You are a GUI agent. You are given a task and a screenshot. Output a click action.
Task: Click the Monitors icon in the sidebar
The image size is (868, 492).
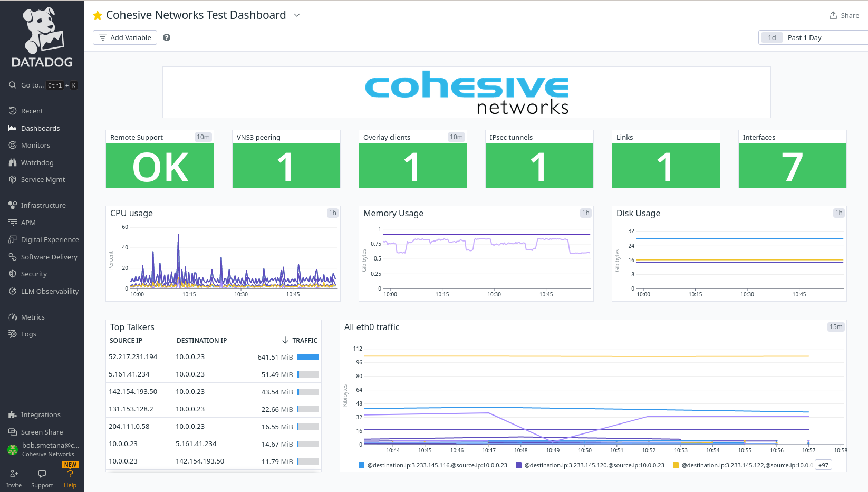tap(13, 145)
